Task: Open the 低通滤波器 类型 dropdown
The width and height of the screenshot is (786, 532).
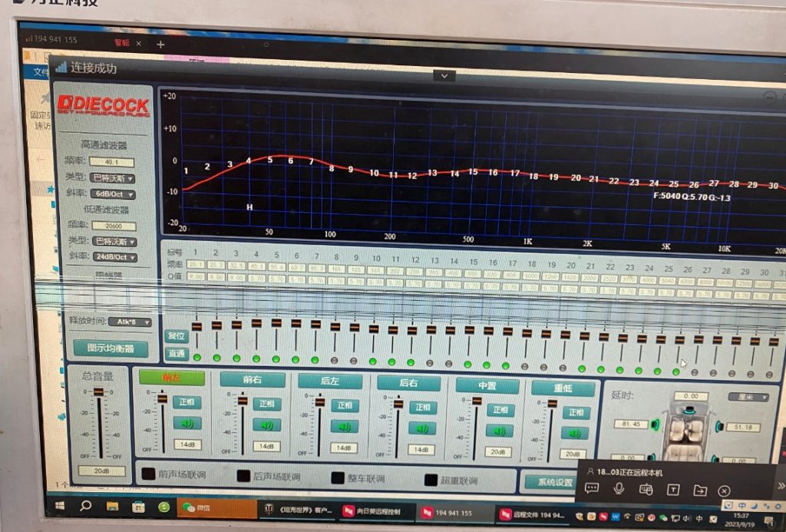Action: (115, 242)
